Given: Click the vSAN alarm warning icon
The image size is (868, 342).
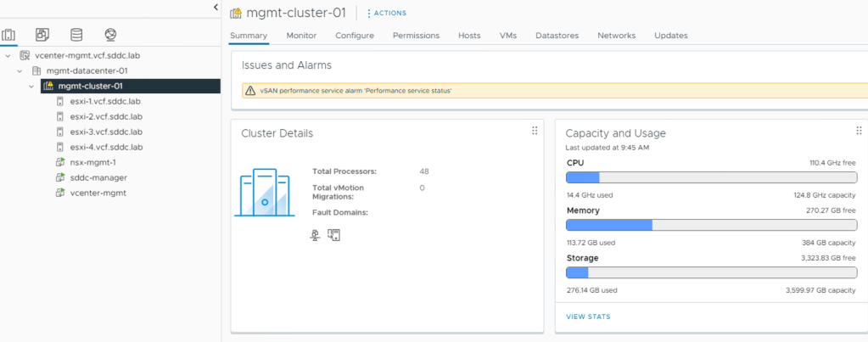Looking at the screenshot, I should [250, 90].
